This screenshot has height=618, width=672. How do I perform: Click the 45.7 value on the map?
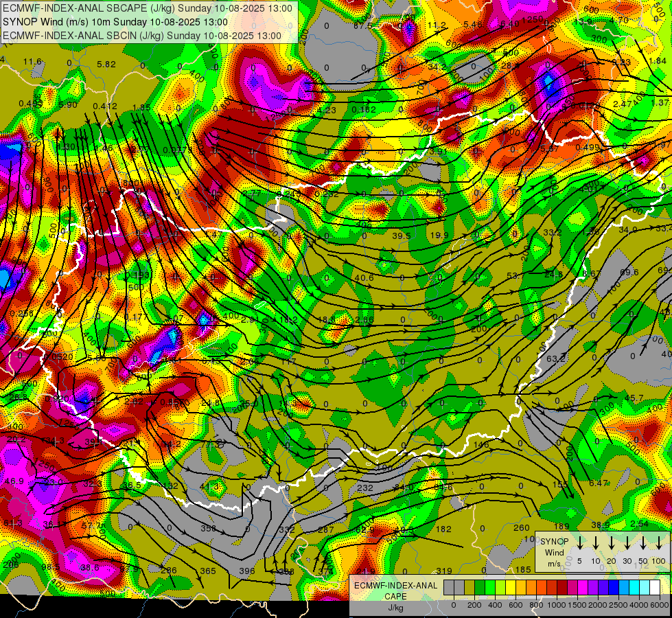pyautogui.click(x=634, y=398)
